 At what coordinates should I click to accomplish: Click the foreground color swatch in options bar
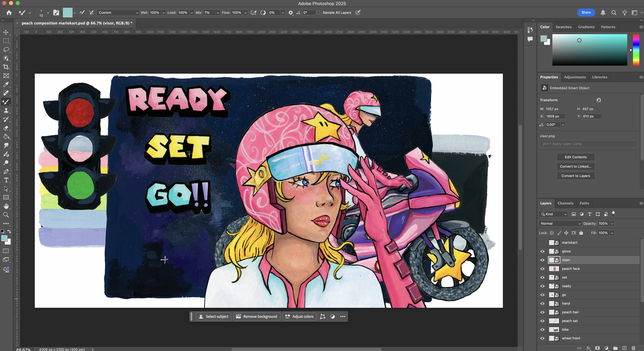(x=67, y=13)
